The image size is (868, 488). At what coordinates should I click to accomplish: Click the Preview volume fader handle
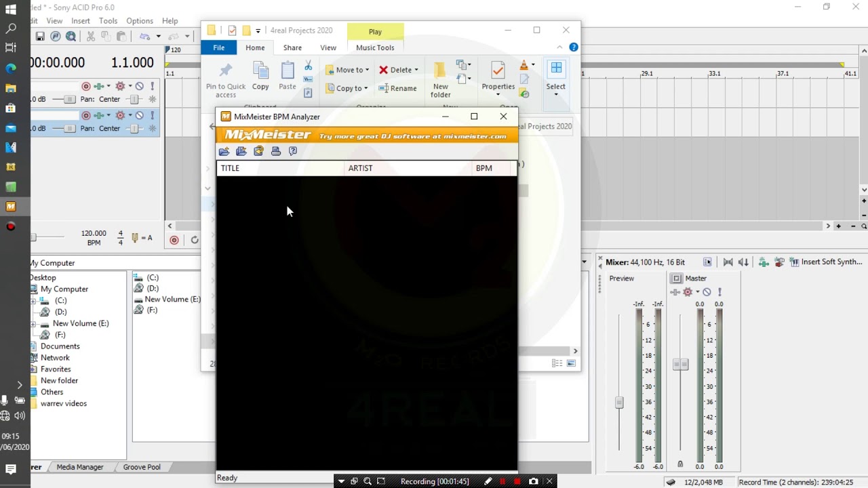(x=619, y=403)
